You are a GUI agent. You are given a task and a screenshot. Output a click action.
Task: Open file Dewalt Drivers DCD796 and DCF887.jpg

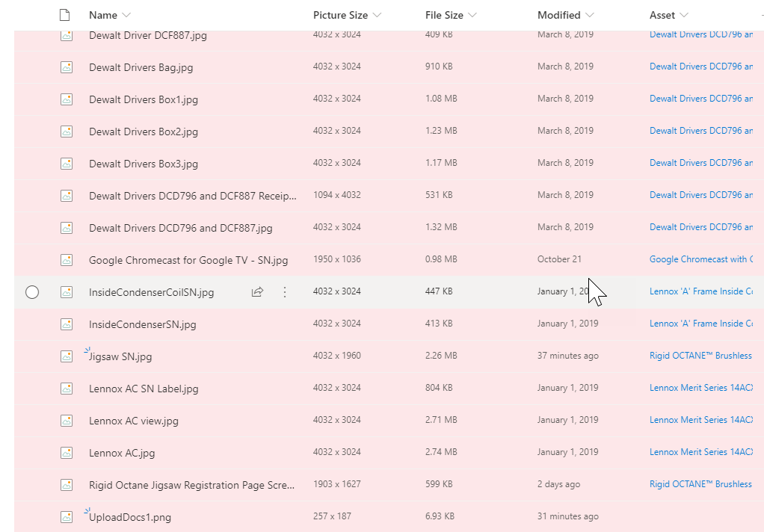click(181, 228)
